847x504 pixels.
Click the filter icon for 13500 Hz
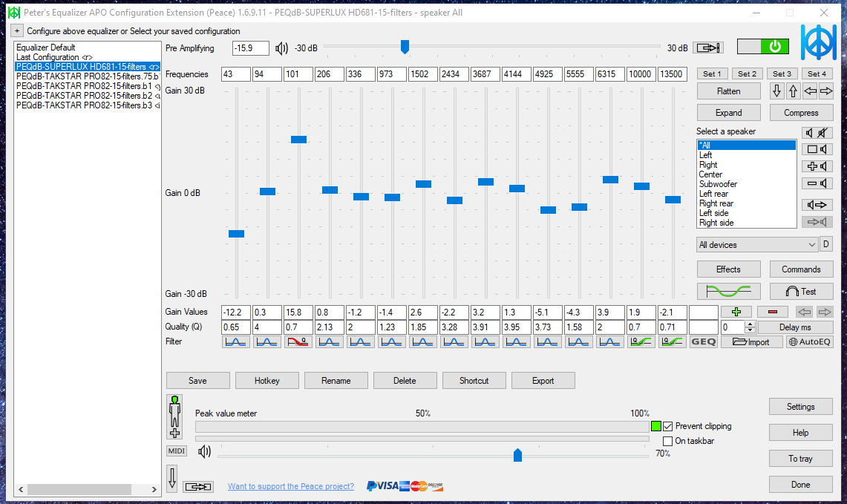click(x=672, y=342)
